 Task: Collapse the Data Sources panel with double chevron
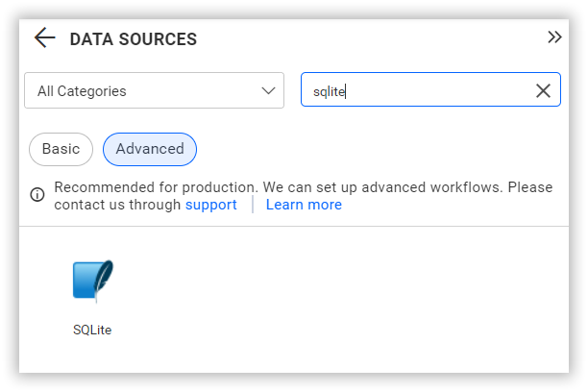pos(554,37)
